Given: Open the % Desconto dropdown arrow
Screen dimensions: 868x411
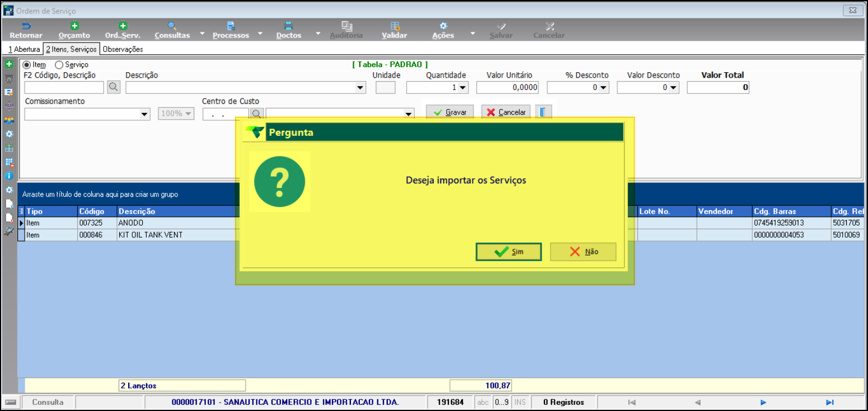Looking at the screenshot, I should point(603,88).
